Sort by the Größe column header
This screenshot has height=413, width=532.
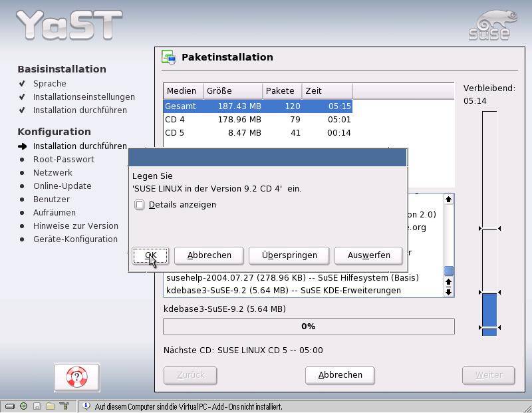pos(233,91)
